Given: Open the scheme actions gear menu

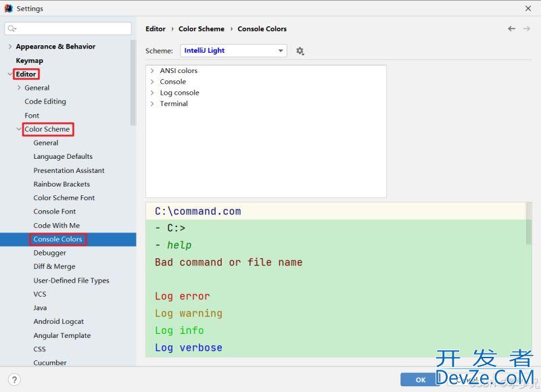Looking at the screenshot, I should (300, 51).
